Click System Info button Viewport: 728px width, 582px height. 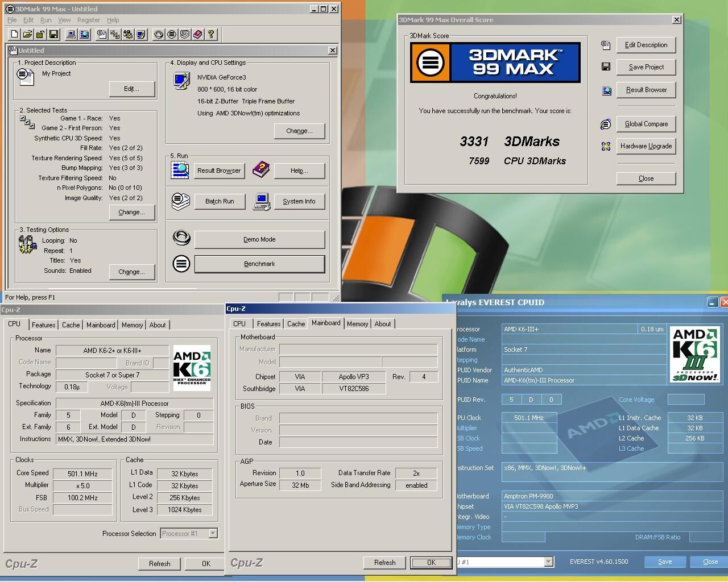coord(299,201)
